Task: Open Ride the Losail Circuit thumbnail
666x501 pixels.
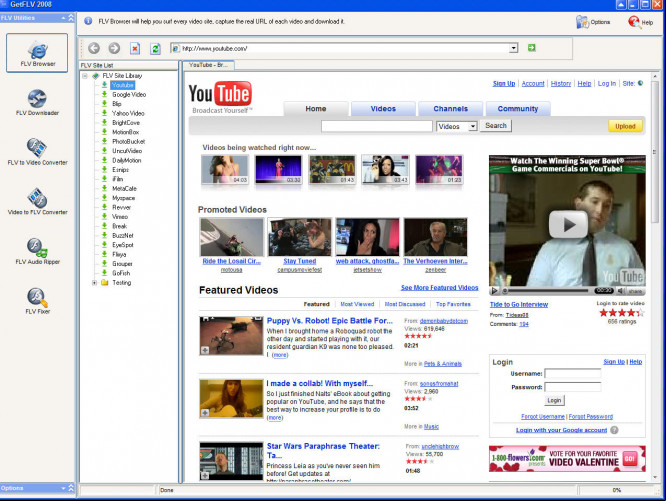Action: pyautogui.click(x=231, y=237)
